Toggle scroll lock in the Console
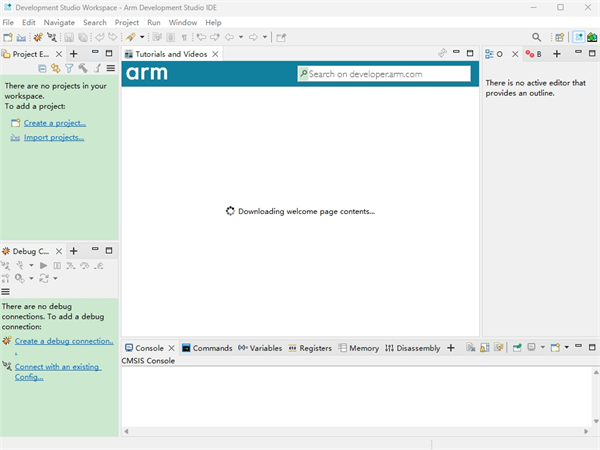The height and width of the screenshot is (450, 600). point(485,347)
